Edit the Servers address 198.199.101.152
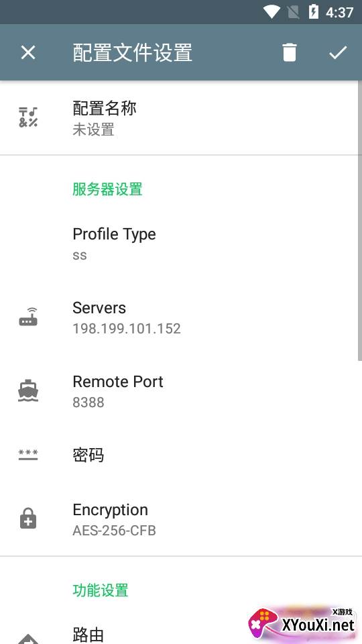Image resolution: width=362 pixels, height=644 pixels. point(181,317)
